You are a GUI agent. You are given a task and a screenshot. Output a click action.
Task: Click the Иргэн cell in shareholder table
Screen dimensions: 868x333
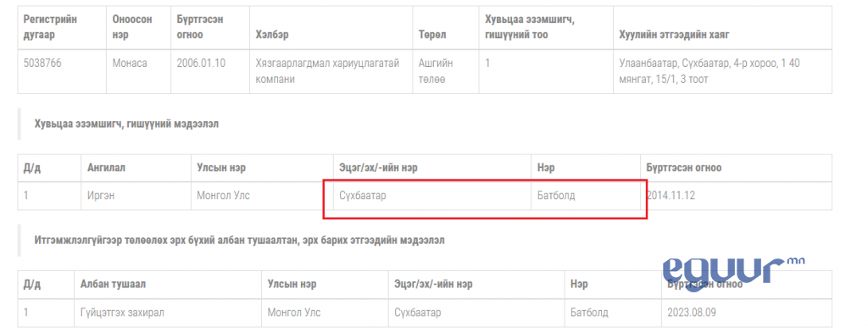tap(102, 196)
